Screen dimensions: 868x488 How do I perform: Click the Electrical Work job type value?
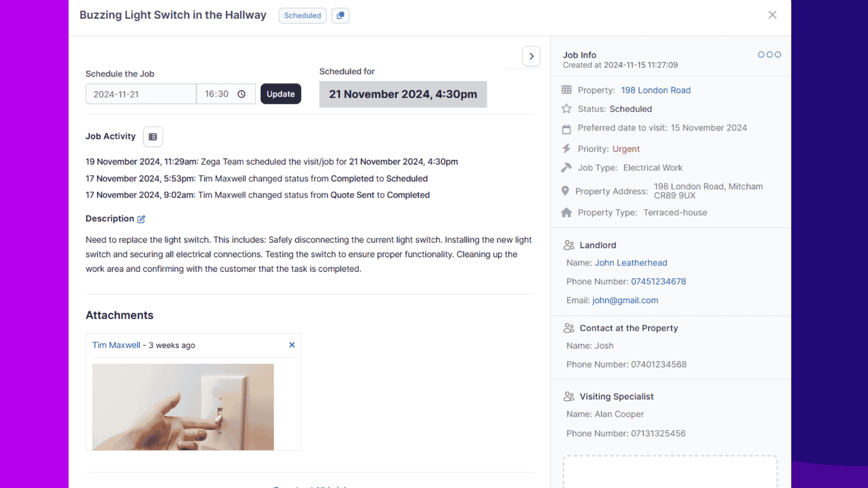[x=653, y=168]
